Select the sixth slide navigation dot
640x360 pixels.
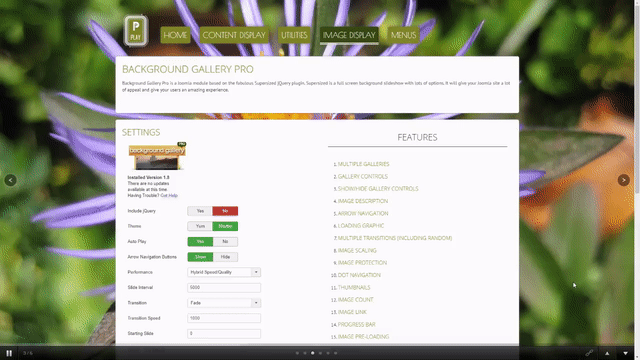coord(336,353)
